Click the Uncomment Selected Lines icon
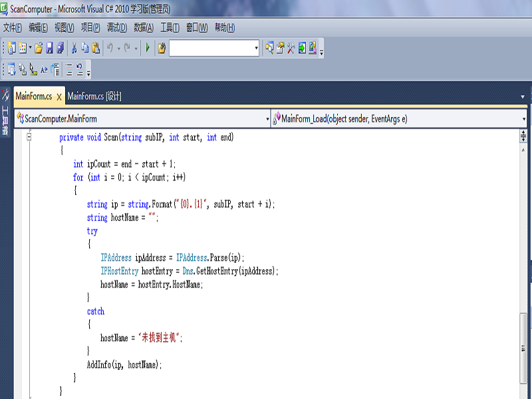This screenshot has width=532, height=399. point(80,70)
